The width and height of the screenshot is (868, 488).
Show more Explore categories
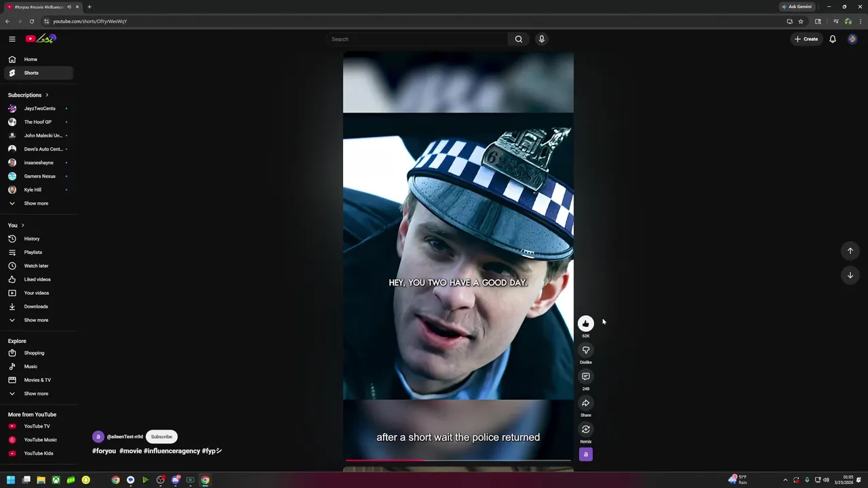(38, 394)
